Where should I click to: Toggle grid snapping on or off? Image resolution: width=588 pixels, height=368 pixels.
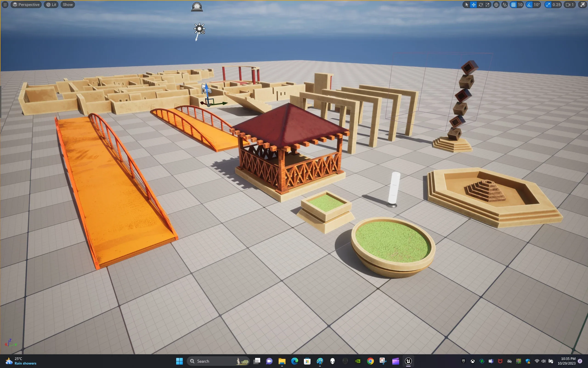click(513, 5)
